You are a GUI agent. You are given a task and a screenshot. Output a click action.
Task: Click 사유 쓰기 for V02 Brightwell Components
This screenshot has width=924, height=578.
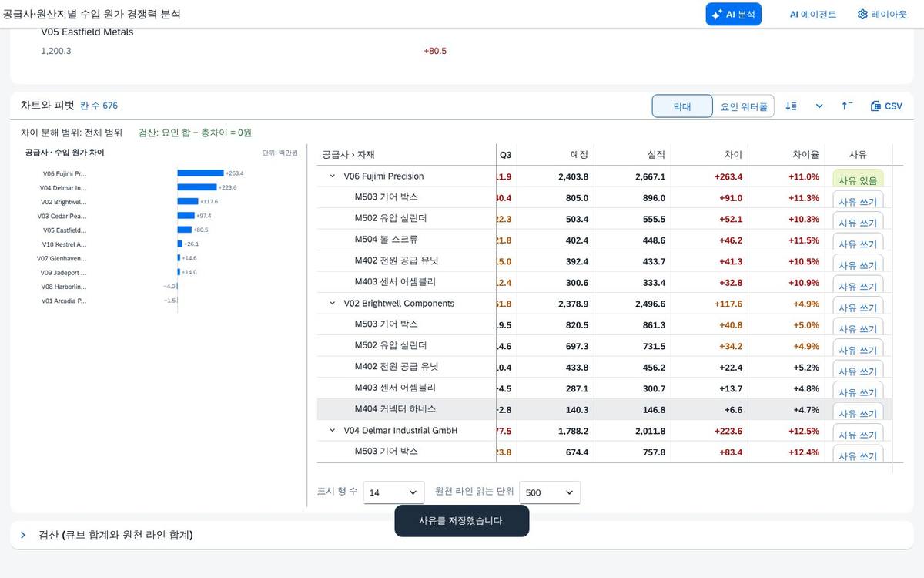point(858,307)
